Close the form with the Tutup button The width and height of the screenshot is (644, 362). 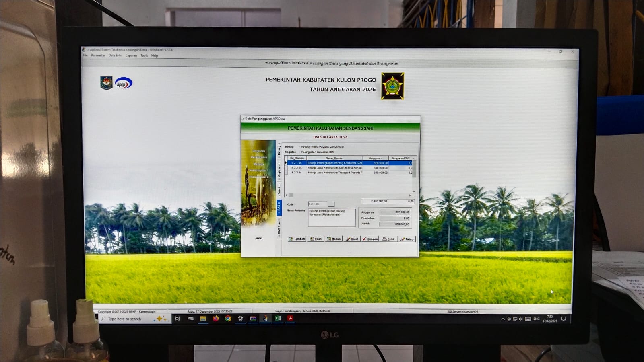point(407,239)
